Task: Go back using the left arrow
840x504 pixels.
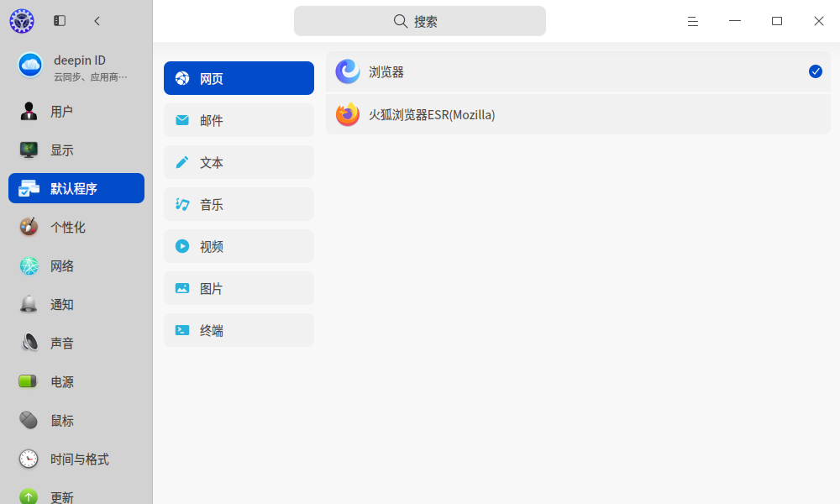Action: pos(97,21)
